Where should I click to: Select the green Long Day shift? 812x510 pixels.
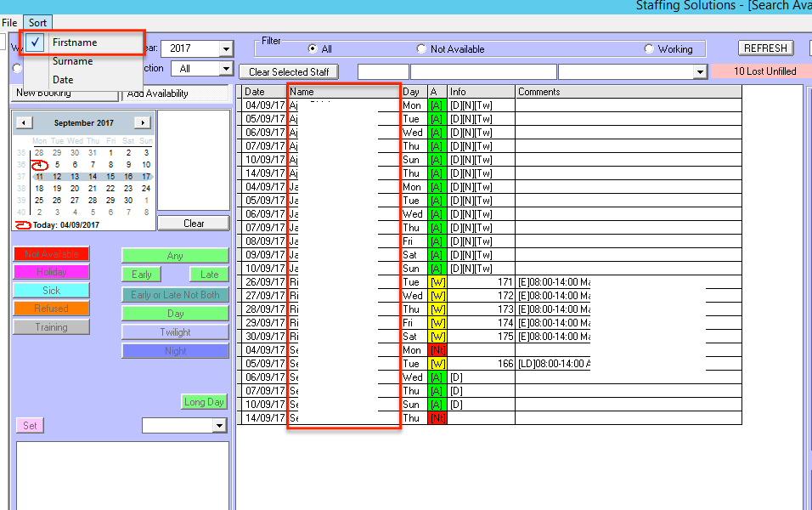point(205,402)
